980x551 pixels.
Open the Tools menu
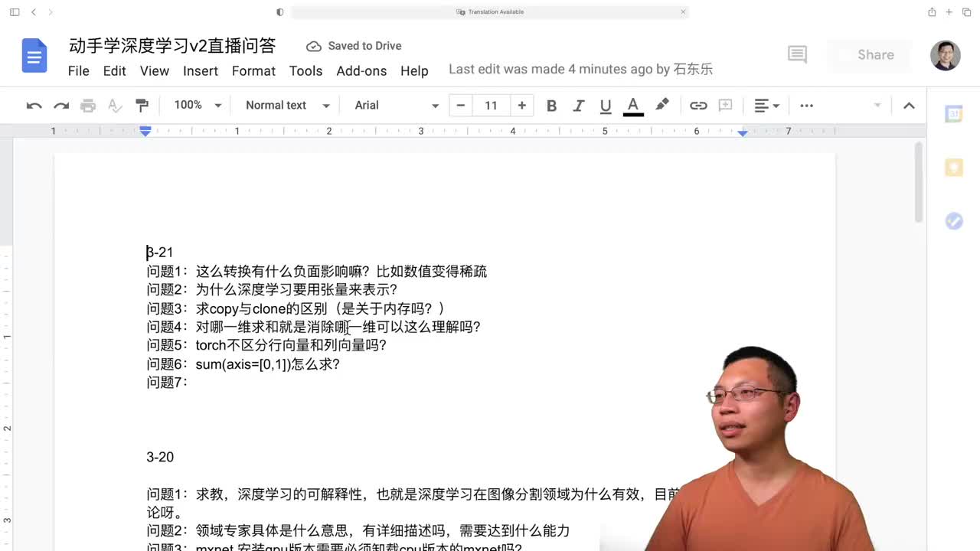tap(305, 70)
